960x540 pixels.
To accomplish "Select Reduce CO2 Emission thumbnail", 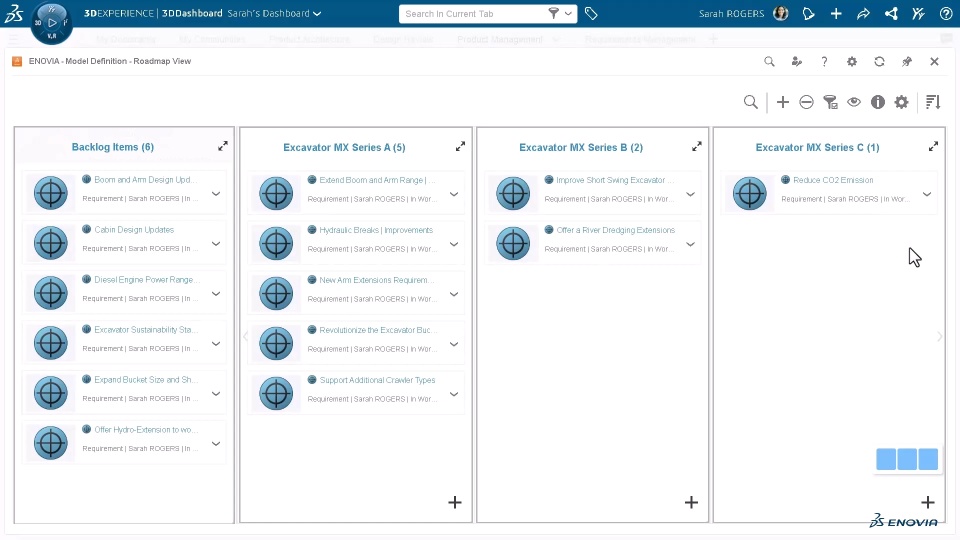I will (x=749, y=193).
